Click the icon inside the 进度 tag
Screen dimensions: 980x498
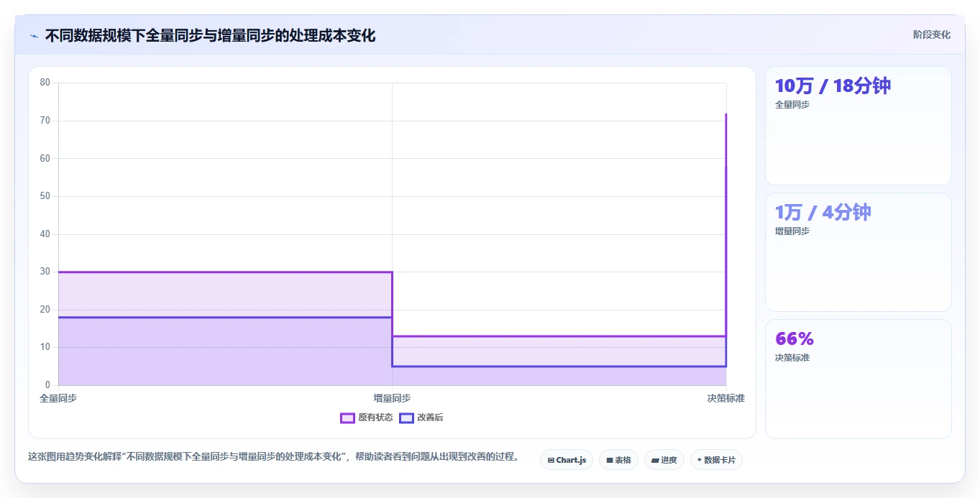655,460
